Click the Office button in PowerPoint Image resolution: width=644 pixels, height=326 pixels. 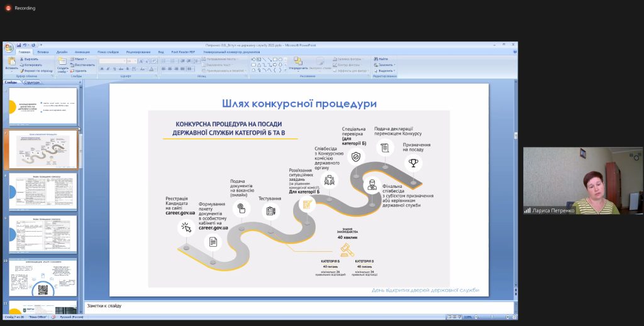tap(8, 48)
